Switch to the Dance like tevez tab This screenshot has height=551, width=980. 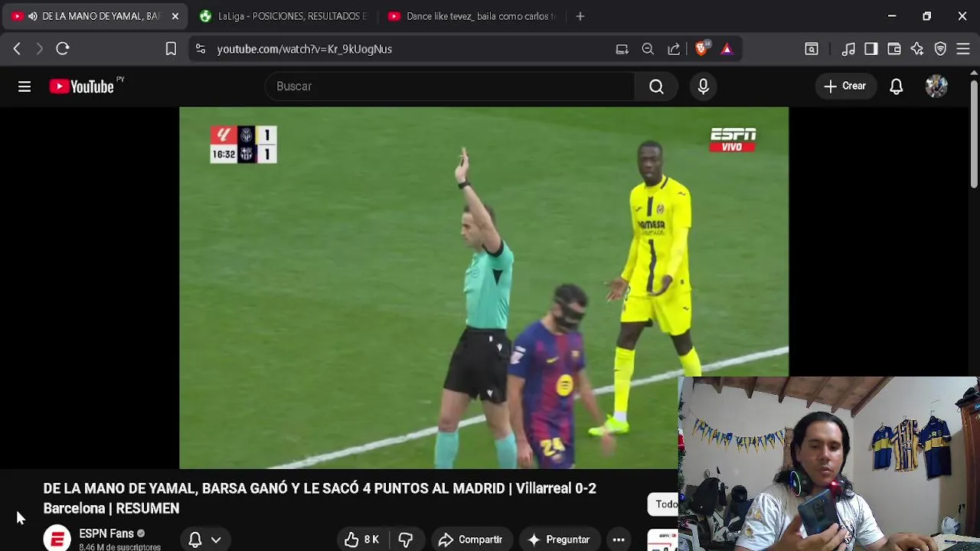coord(473,16)
